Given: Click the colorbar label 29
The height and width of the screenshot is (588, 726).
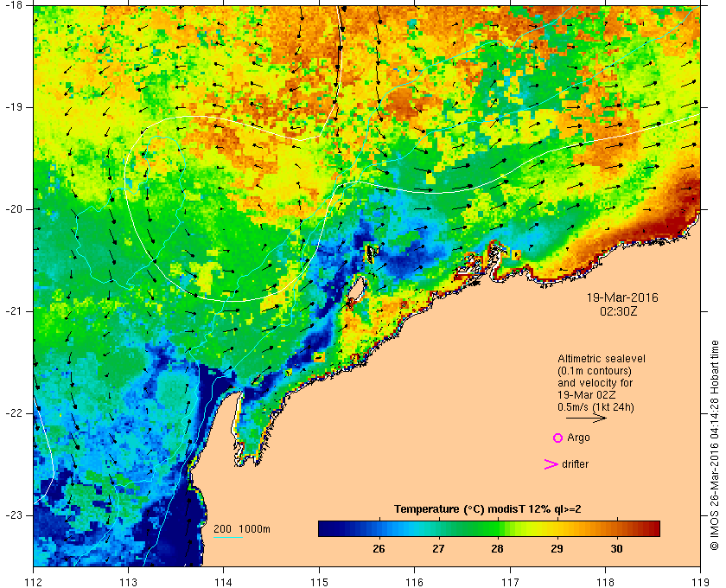Looking at the screenshot, I should [x=557, y=549].
